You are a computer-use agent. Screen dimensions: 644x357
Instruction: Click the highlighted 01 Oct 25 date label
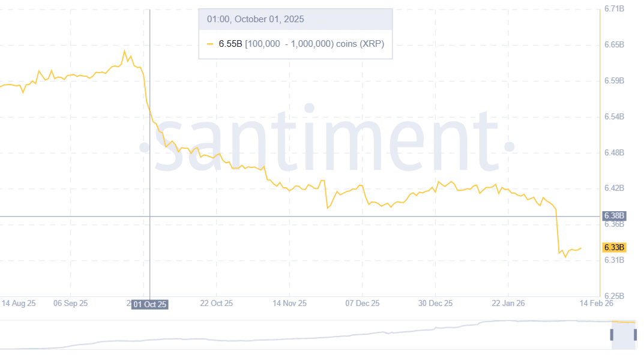(x=149, y=304)
